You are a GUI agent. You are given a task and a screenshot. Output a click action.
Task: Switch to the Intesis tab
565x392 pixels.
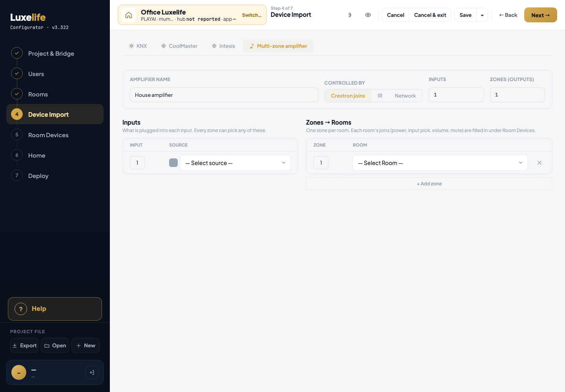click(223, 46)
